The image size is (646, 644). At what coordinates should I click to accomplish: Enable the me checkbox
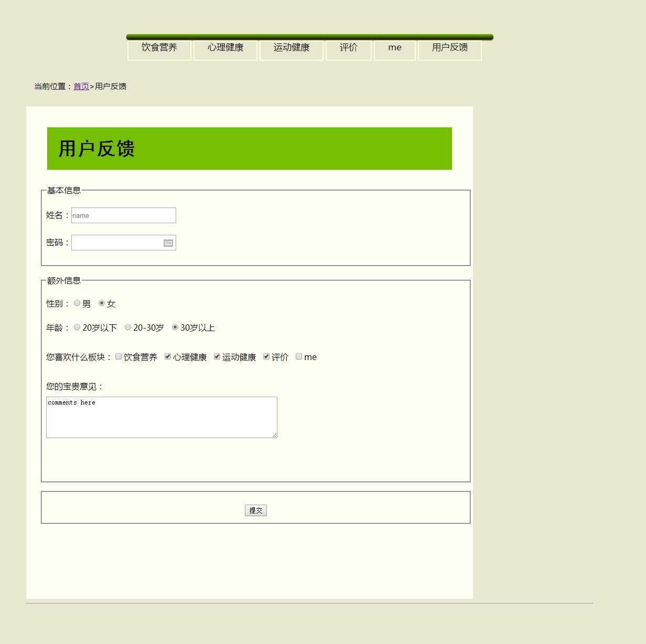tap(299, 356)
